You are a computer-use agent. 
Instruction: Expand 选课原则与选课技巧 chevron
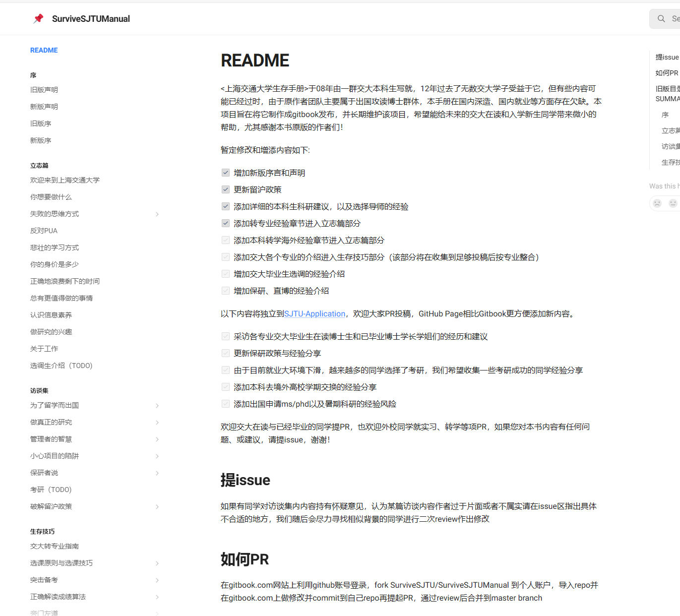coord(157,563)
